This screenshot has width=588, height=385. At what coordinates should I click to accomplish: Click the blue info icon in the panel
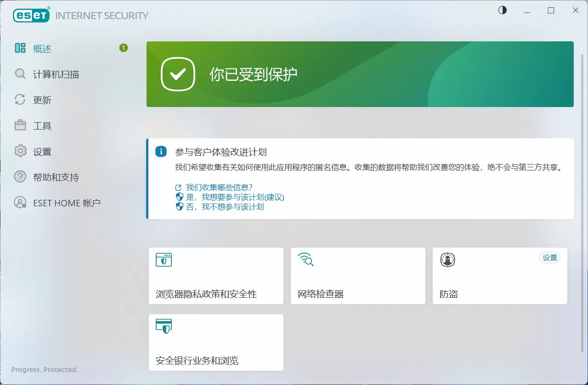[x=160, y=152]
